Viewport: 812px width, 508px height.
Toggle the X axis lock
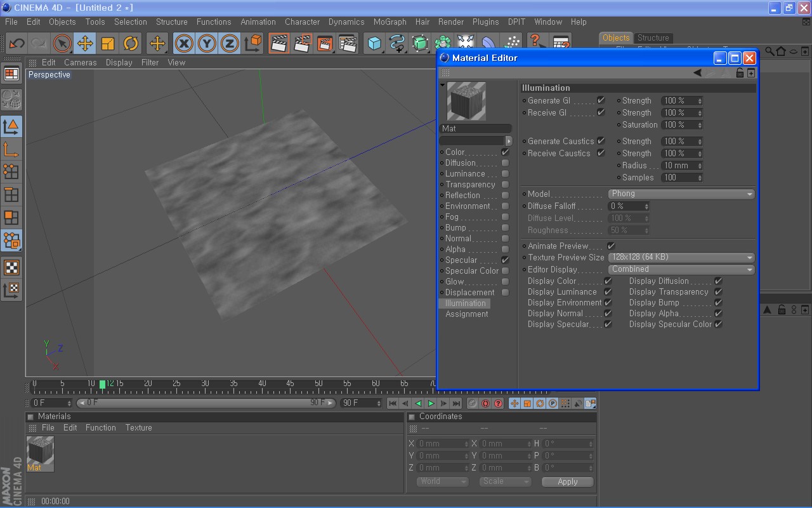(184, 44)
